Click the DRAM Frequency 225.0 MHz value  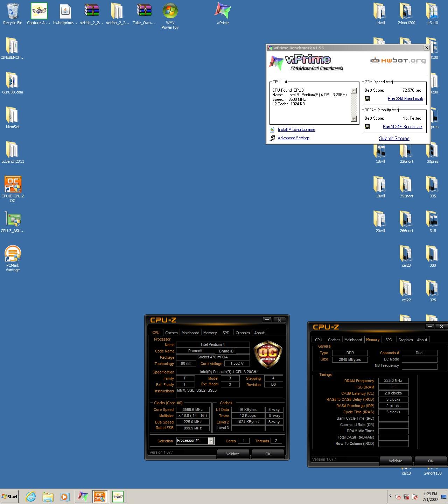coord(393,381)
